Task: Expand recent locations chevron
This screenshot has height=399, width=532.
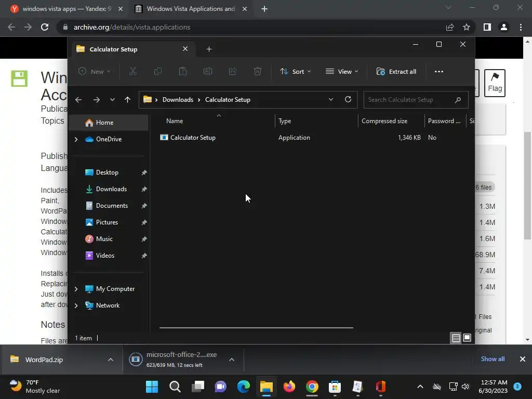Action: 112,100
